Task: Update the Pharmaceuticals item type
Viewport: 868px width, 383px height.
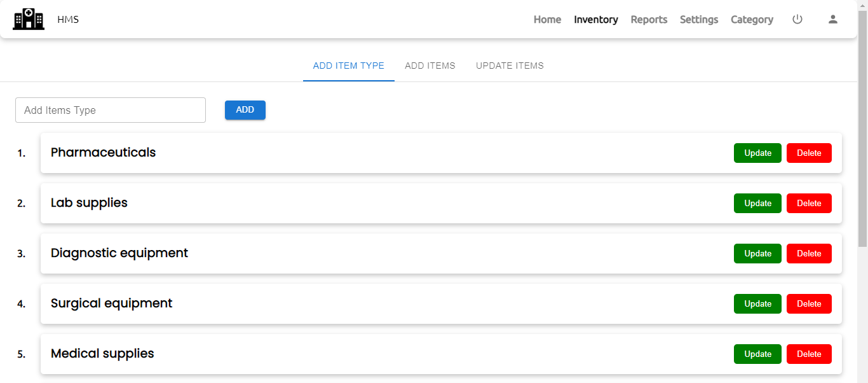Action: (x=757, y=153)
